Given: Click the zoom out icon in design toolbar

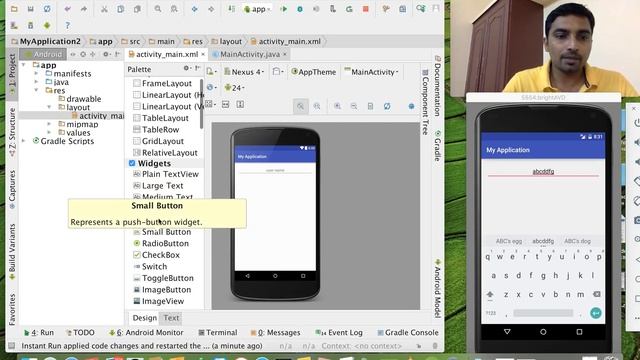Looking at the screenshot, I should tap(354, 106).
